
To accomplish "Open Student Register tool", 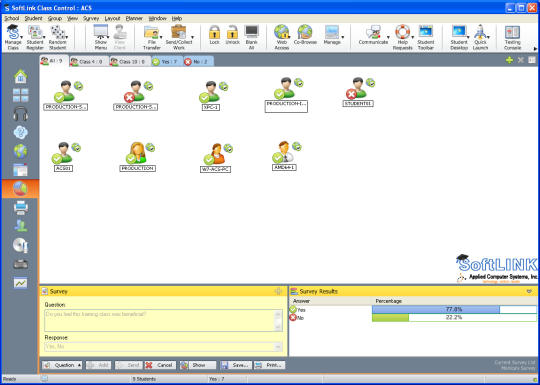I will pyautogui.click(x=35, y=37).
